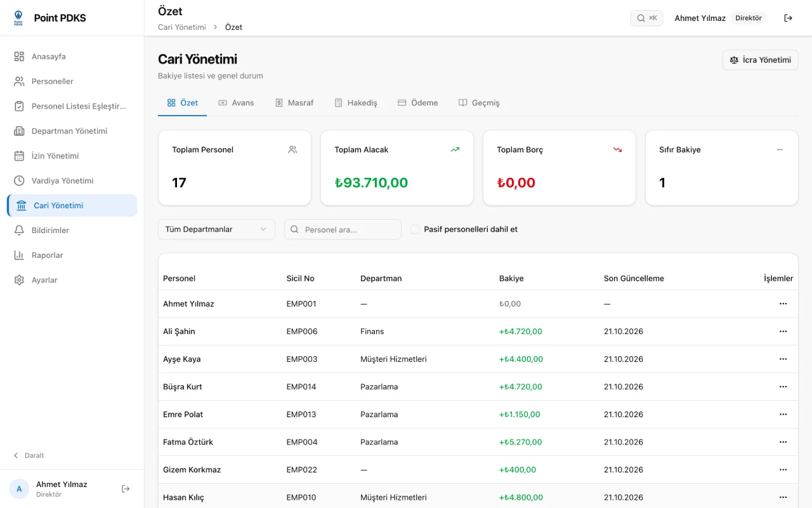812x508 pixels.
Task: Collapse the sidebar with Daralt
Action: 29,455
